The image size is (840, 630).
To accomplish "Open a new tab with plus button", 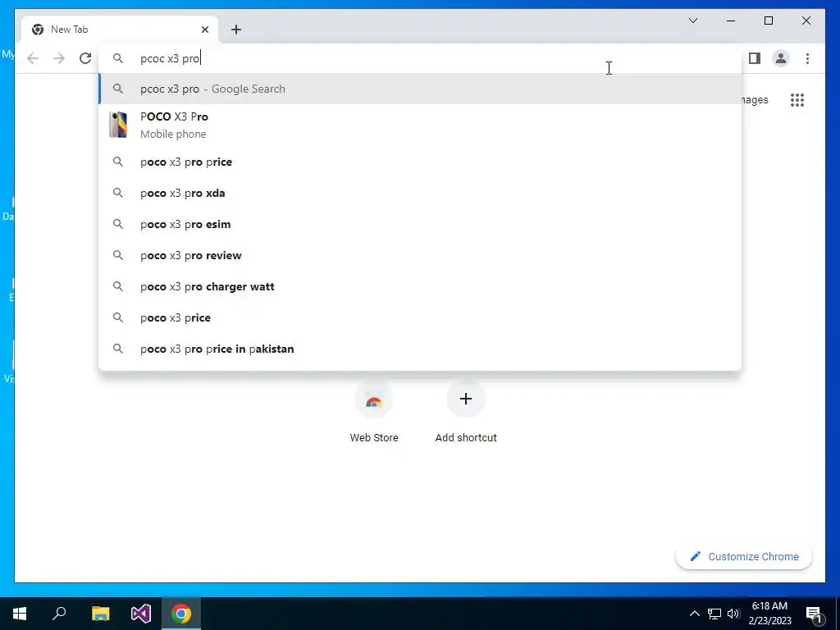I will point(236,30).
